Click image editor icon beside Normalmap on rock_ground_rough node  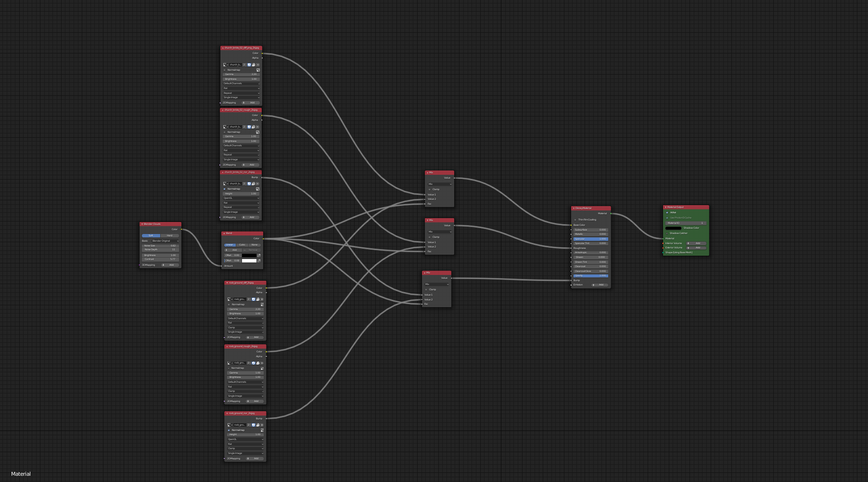click(x=262, y=368)
